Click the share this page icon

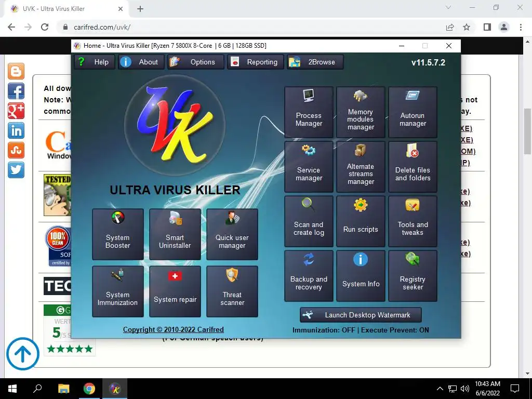[x=450, y=27]
